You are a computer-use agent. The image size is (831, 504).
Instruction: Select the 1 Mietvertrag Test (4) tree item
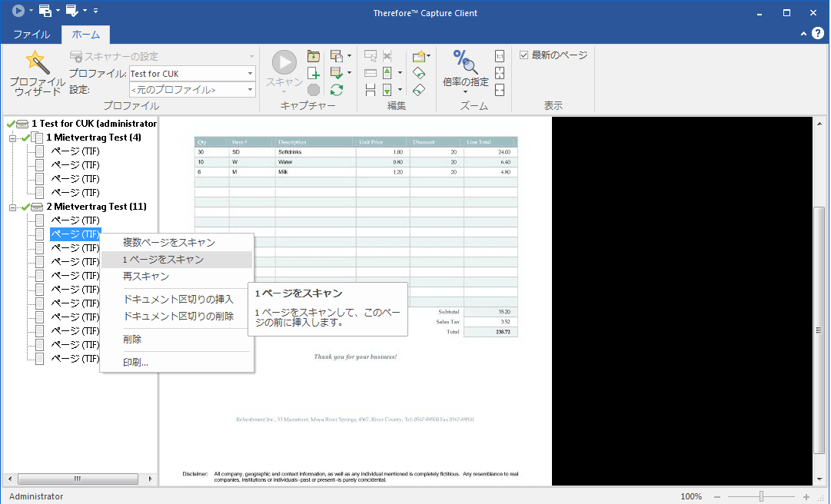click(94, 137)
